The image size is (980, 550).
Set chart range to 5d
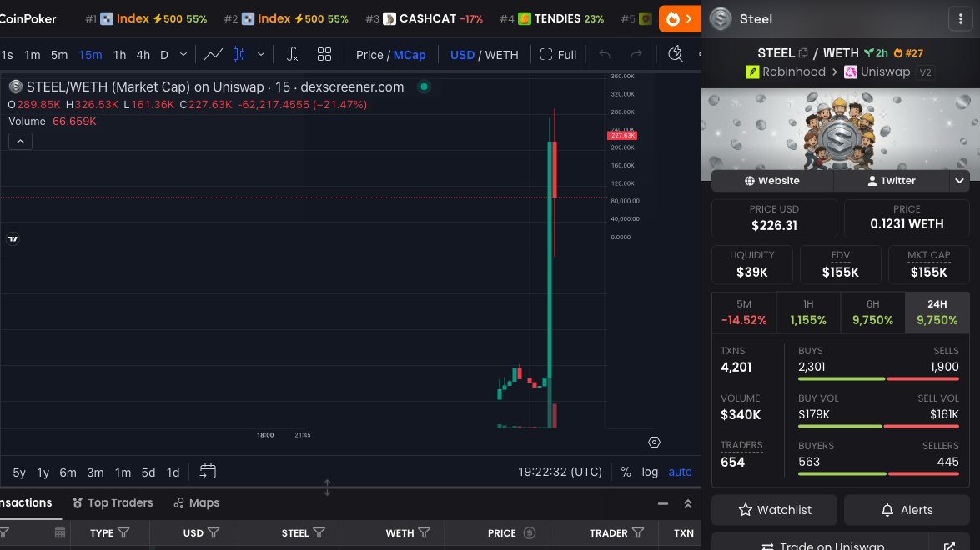(x=148, y=472)
